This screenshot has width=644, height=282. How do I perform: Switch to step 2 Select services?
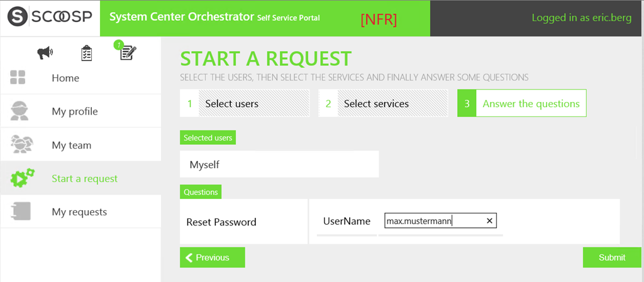click(x=383, y=103)
